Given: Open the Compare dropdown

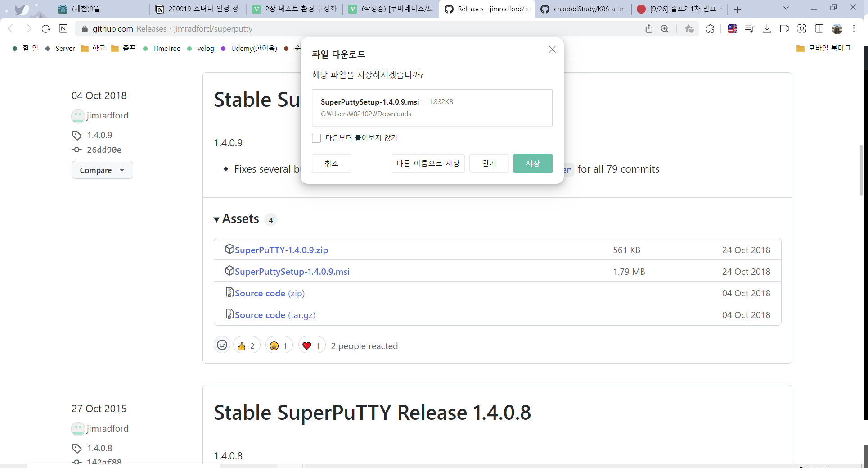Looking at the screenshot, I should point(102,170).
